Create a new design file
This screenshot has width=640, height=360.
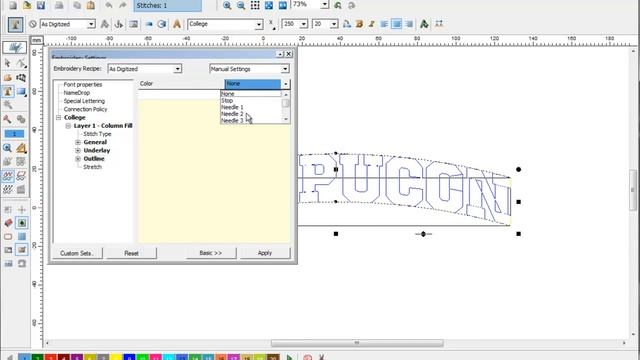13,5
